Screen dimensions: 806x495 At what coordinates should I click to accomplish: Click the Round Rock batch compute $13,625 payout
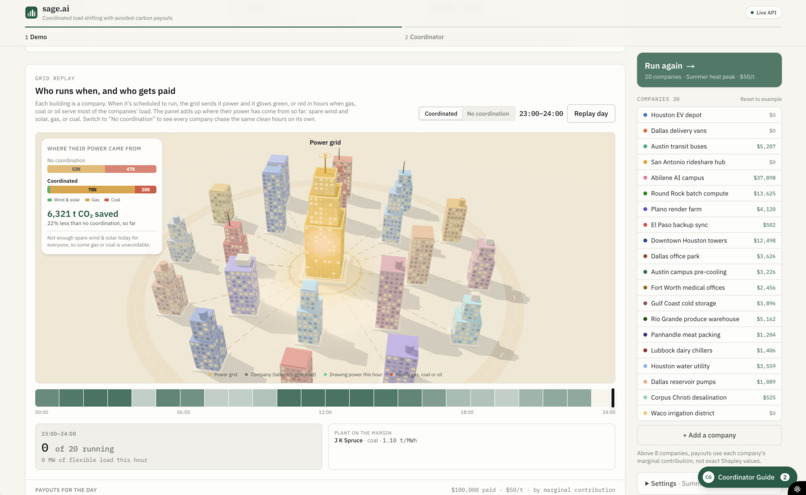click(764, 194)
